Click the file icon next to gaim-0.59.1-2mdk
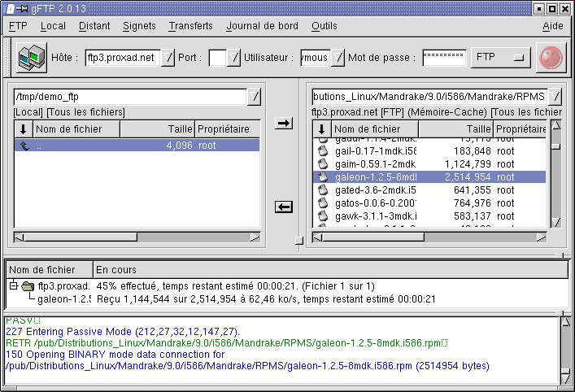The height and width of the screenshot is (392, 575). click(323, 164)
